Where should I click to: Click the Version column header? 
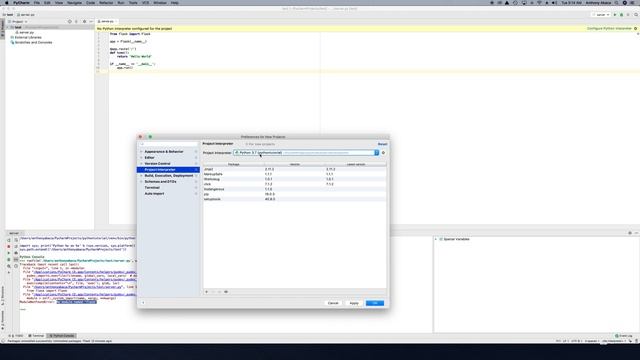click(x=295, y=164)
